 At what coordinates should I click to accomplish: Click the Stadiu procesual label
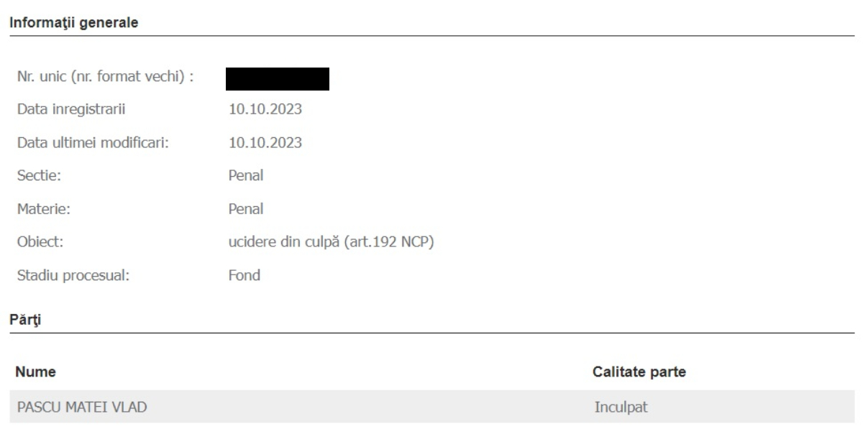pos(73,275)
